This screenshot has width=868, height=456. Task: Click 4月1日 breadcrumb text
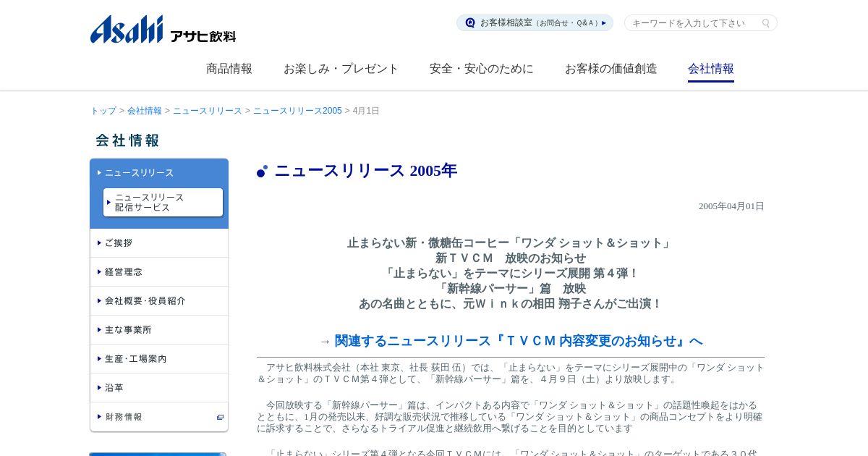pyautogui.click(x=366, y=111)
